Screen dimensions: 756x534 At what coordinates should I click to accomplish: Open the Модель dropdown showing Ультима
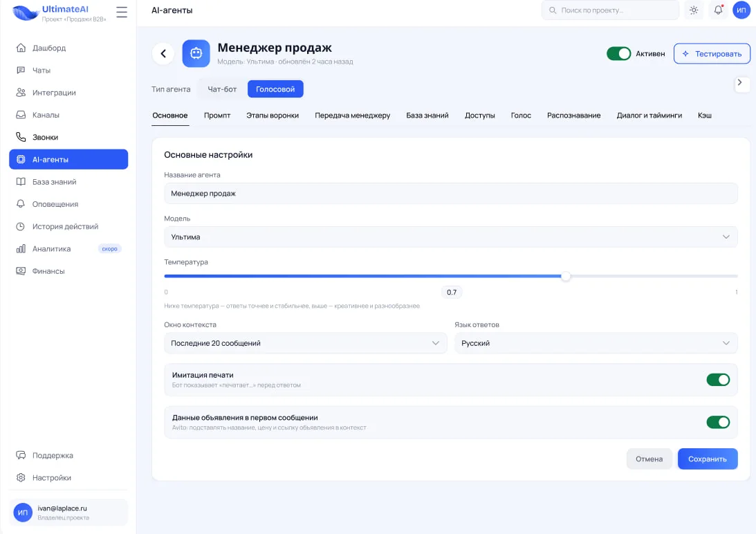[x=451, y=237]
